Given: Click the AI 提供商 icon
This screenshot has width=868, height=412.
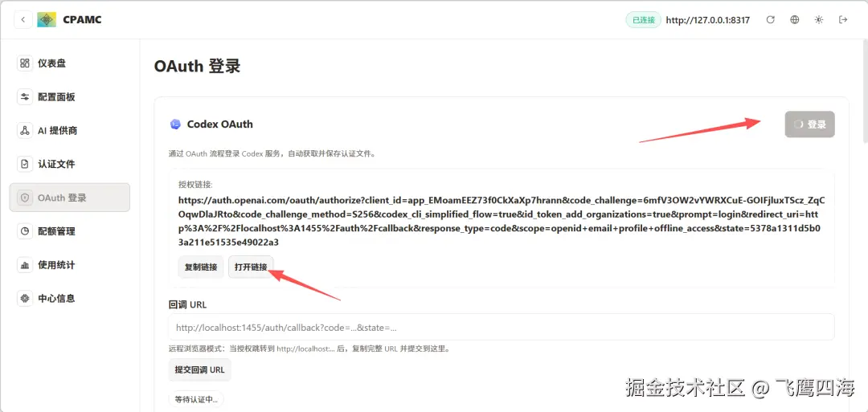Looking at the screenshot, I should coord(24,131).
